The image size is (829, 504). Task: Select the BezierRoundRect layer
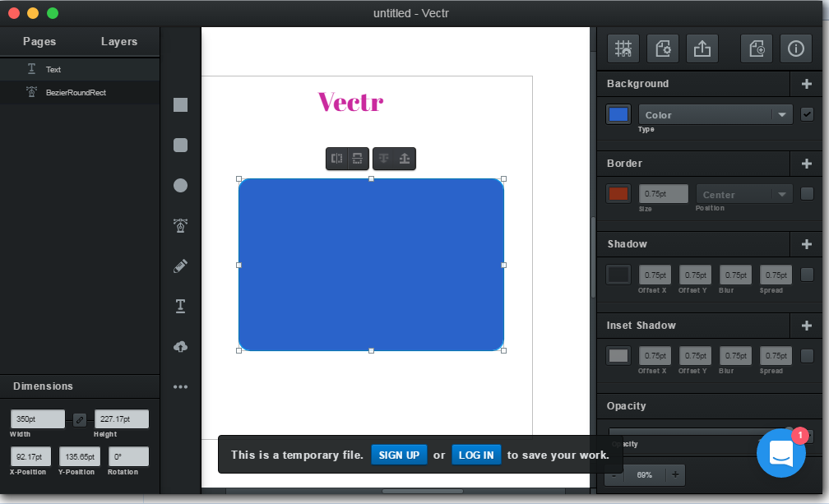(x=80, y=92)
